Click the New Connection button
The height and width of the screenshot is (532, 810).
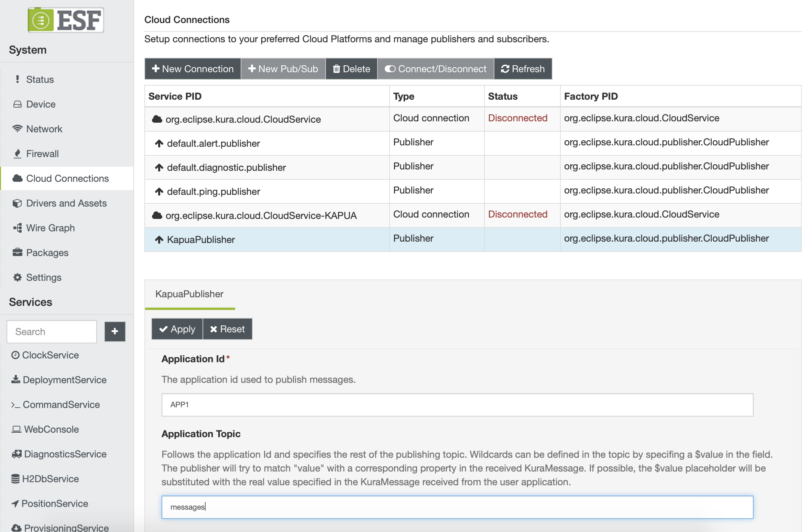193,69
